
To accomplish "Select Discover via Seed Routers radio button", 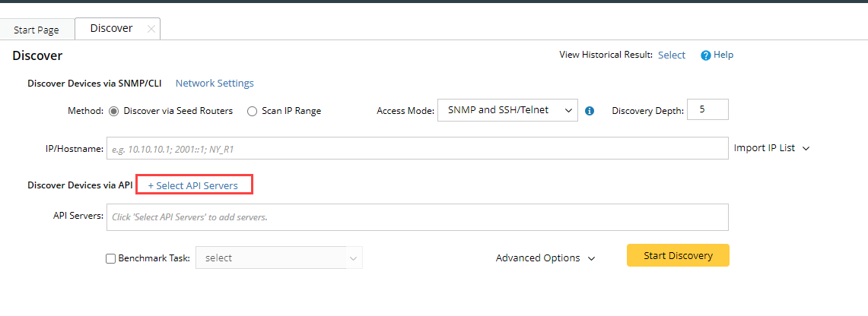I will (114, 111).
